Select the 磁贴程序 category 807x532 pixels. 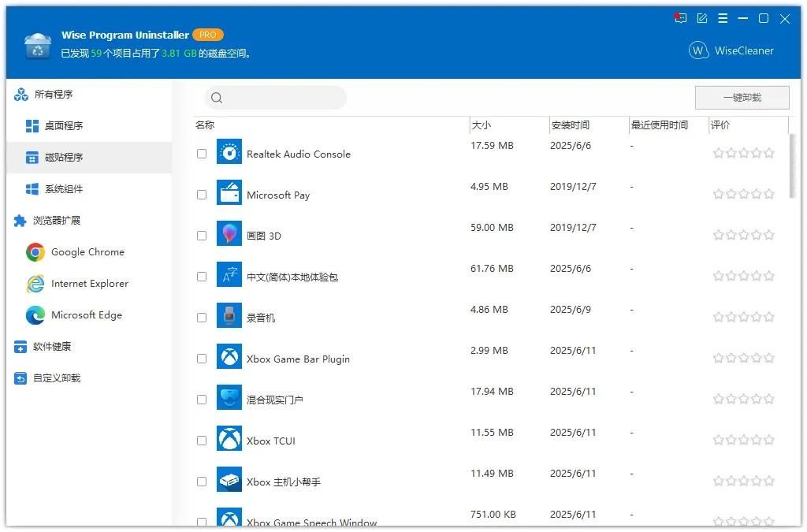pyautogui.click(x=89, y=158)
